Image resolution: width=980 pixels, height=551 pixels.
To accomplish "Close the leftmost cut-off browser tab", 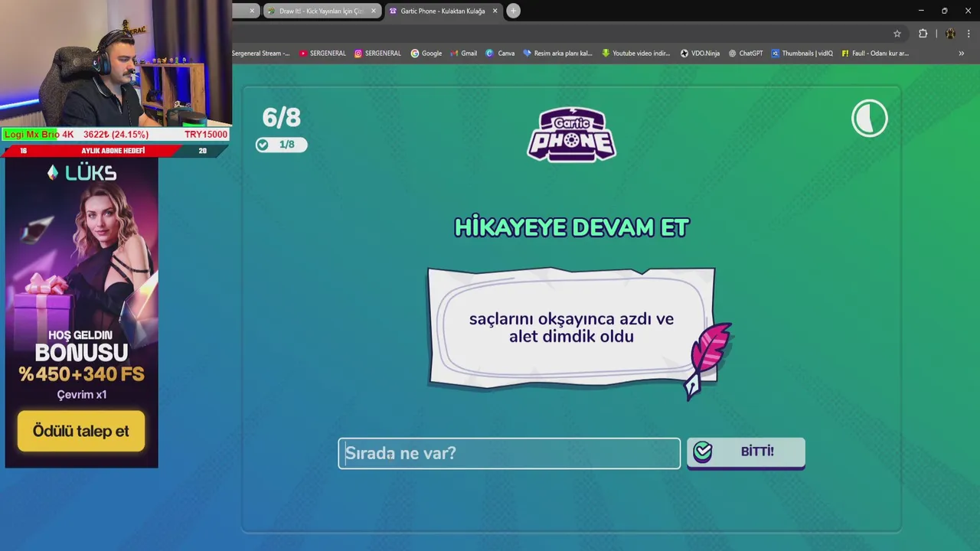I will [x=252, y=11].
